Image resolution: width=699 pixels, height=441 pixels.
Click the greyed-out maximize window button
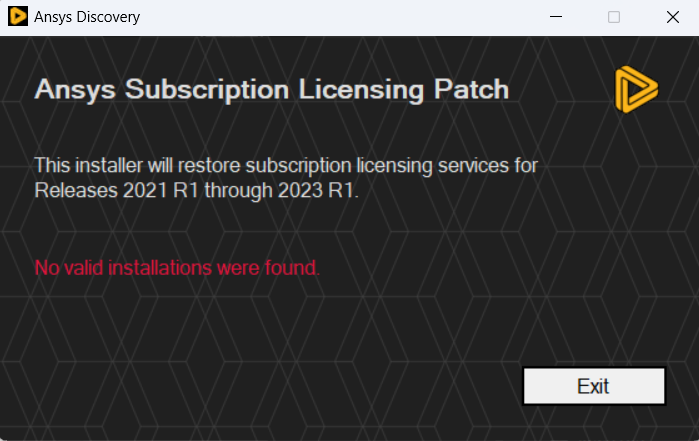(x=614, y=17)
